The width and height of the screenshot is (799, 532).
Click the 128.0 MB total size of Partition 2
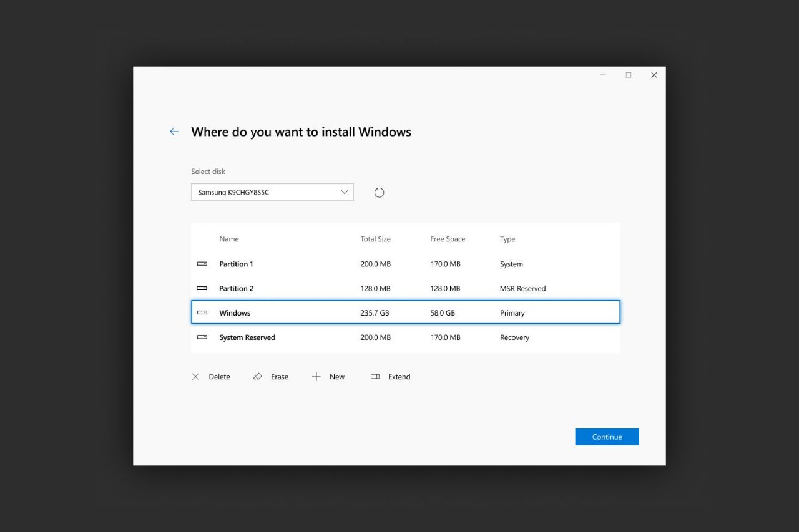click(x=375, y=288)
